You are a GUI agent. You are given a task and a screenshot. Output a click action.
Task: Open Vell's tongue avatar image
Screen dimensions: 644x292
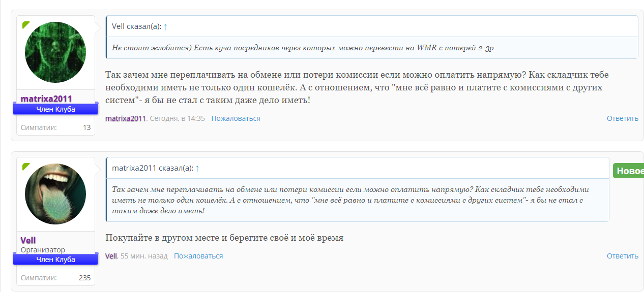click(x=55, y=194)
